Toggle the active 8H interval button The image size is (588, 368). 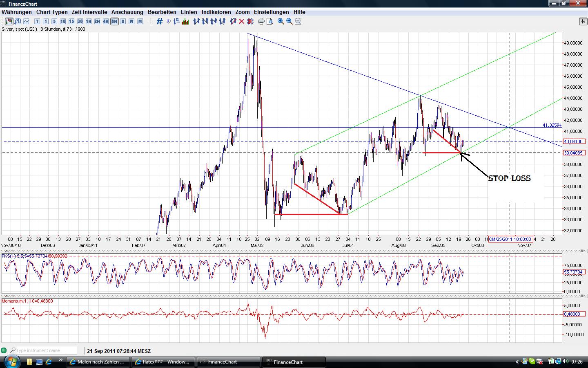coord(114,21)
